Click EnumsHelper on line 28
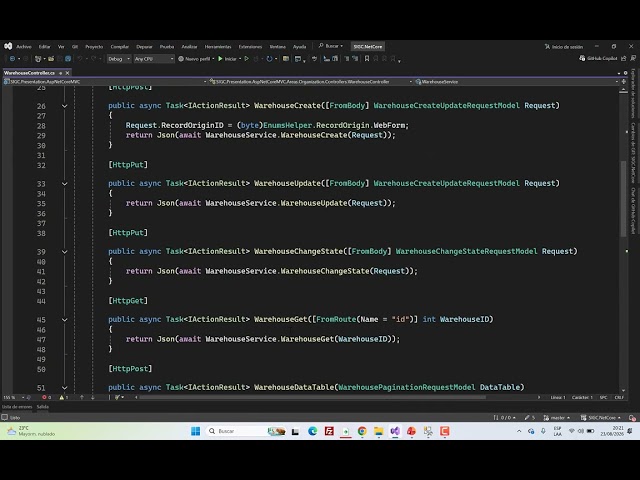 [287, 125]
